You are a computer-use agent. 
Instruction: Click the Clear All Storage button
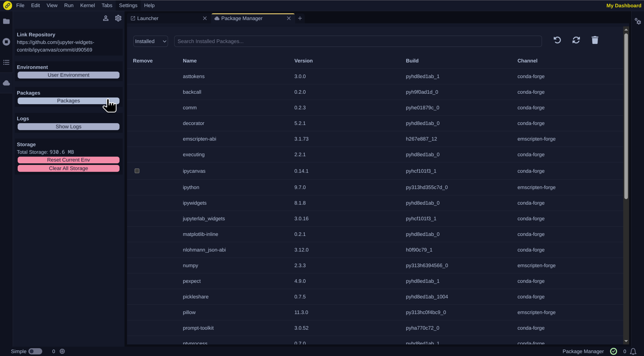point(68,168)
